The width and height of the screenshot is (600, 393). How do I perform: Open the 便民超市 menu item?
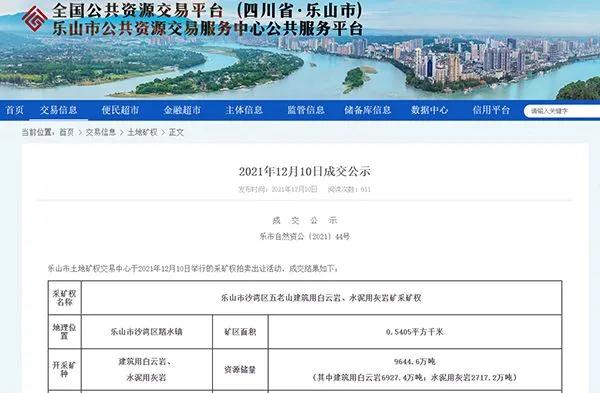[x=120, y=110]
